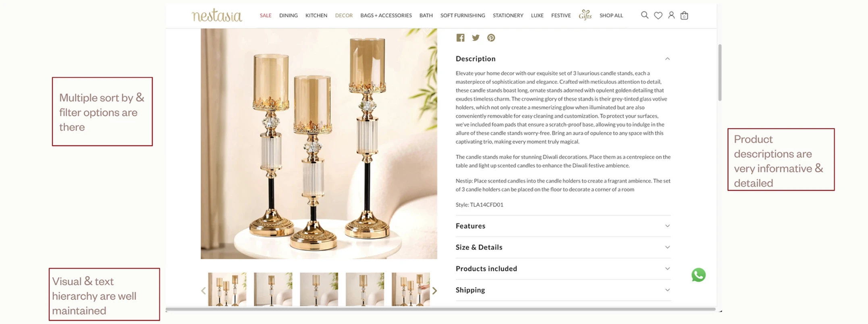This screenshot has width=868, height=324.
Task: Open the shopping bag cart icon
Action: pos(684,15)
